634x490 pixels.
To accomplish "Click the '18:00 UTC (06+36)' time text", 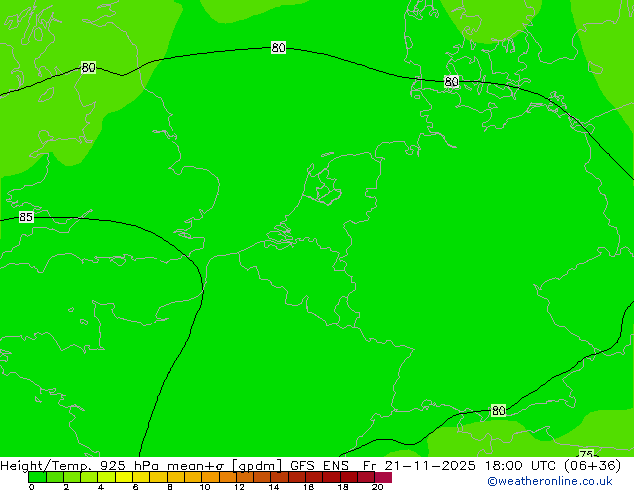I will (553, 466).
